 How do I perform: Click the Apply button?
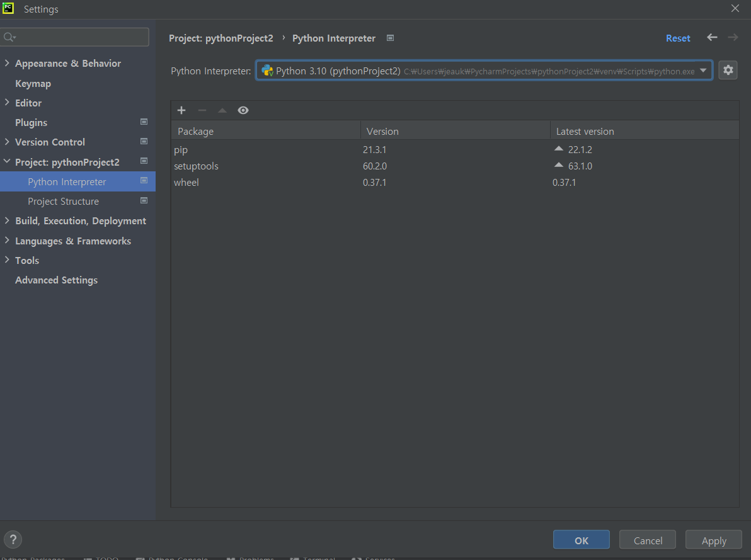[x=714, y=540]
